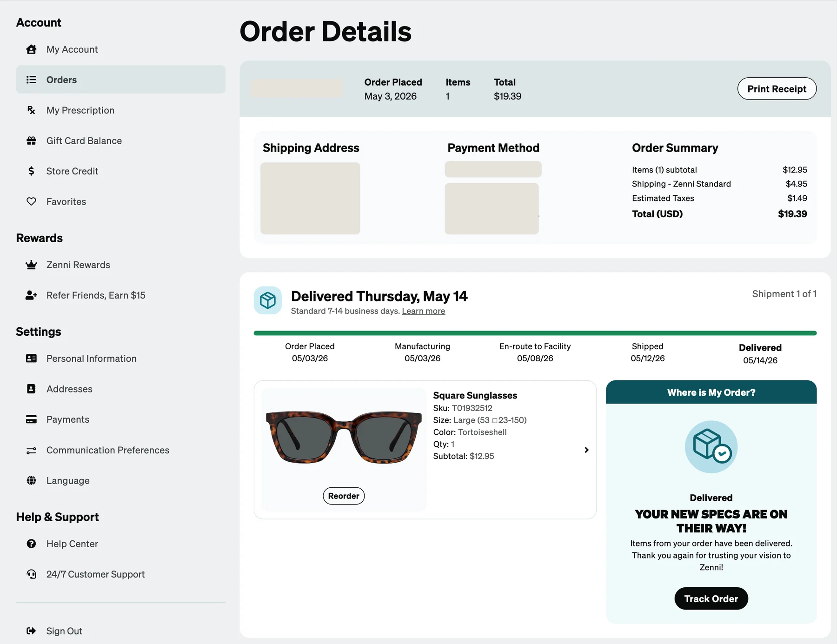Click the Manufacturing 05/03/26 step
837x644 pixels.
point(422,352)
